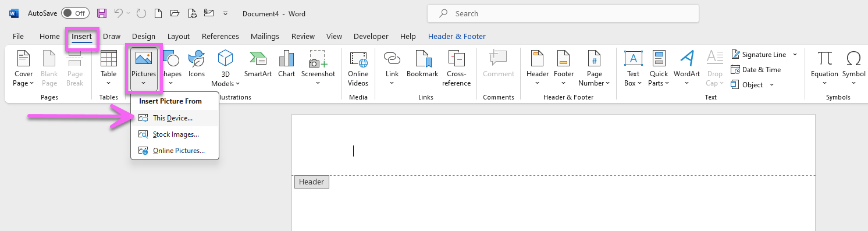The image size is (868, 231).
Task: Switch to the Header & Footer tab
Action: (x=457, y=36)
